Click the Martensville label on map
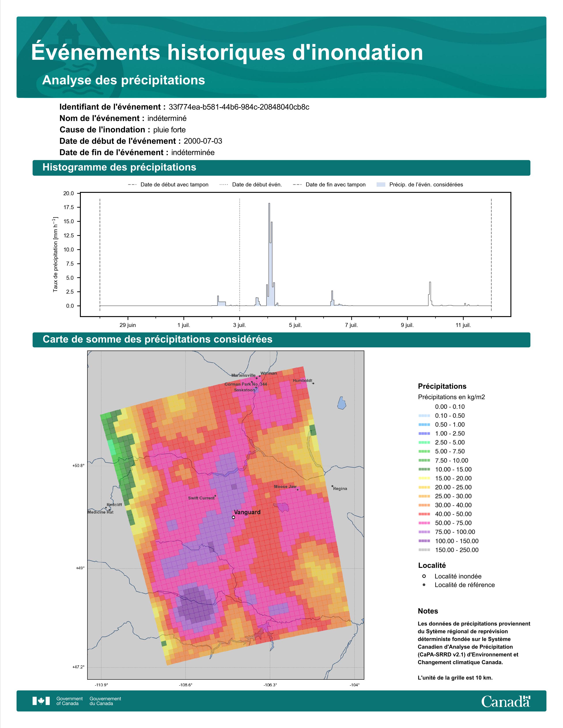Image resolution: width=563 pixels, height=728 pixels. click(244, 375)
